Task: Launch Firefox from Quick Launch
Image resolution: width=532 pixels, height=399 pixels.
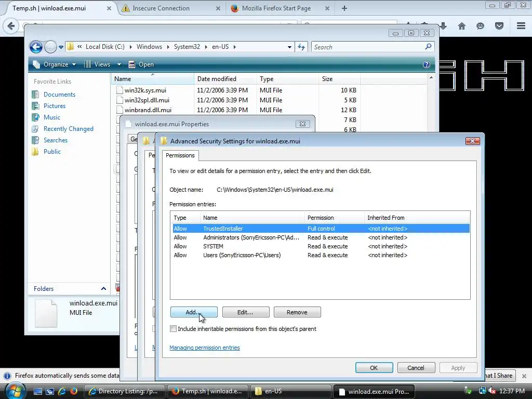Action: tap(74, 391)
